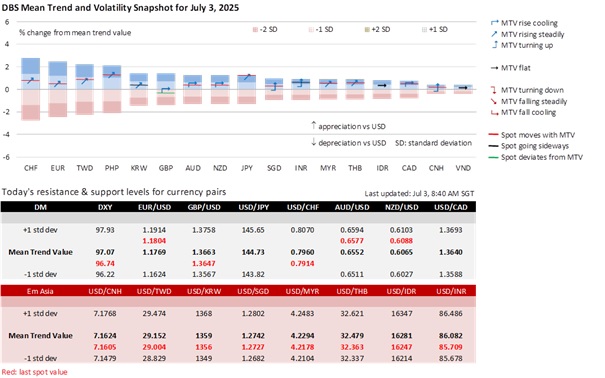The width and height of the screenshot is (605, 378).
Task: Click the MTV turning up legend icon
Action: pos(494,45)
